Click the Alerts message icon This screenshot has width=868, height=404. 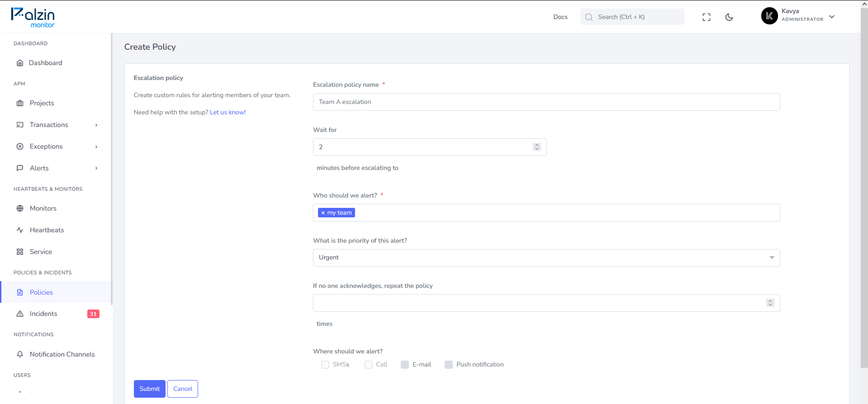click(x=20, y=168)
